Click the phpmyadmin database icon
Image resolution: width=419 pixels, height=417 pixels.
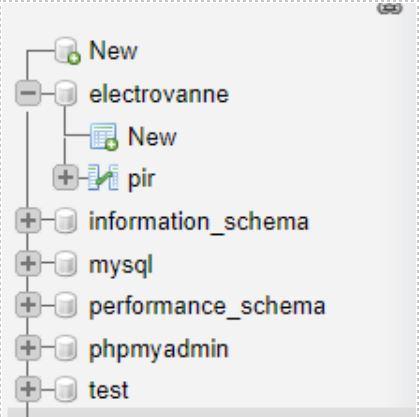click(x=66, y=348)
